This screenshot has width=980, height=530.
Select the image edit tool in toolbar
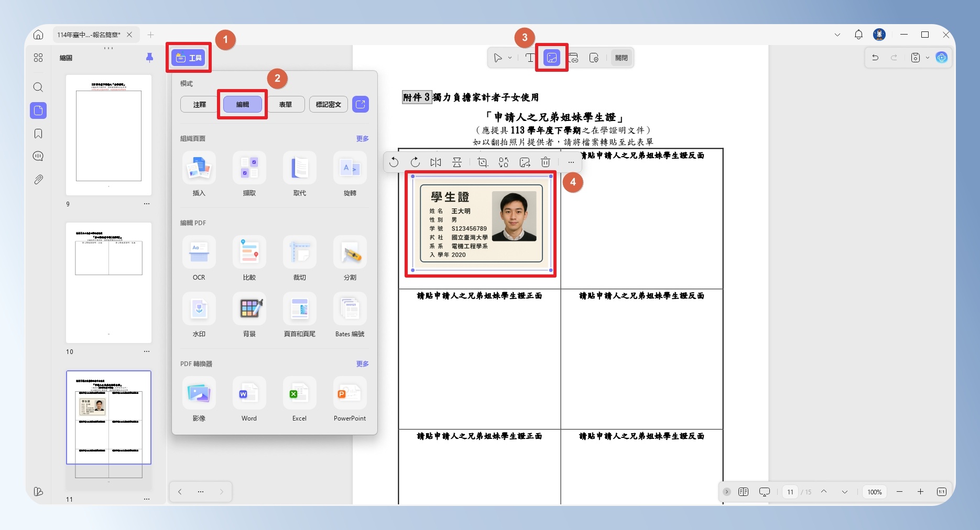[551, 58]
